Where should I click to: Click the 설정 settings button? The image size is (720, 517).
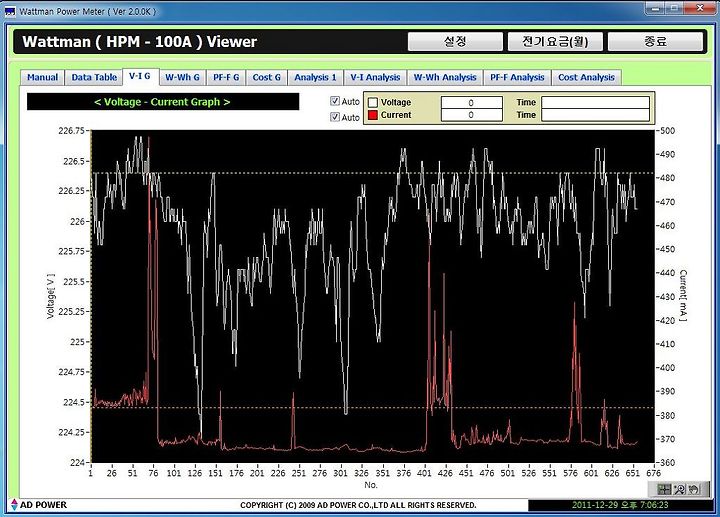(x=455, y=42)
